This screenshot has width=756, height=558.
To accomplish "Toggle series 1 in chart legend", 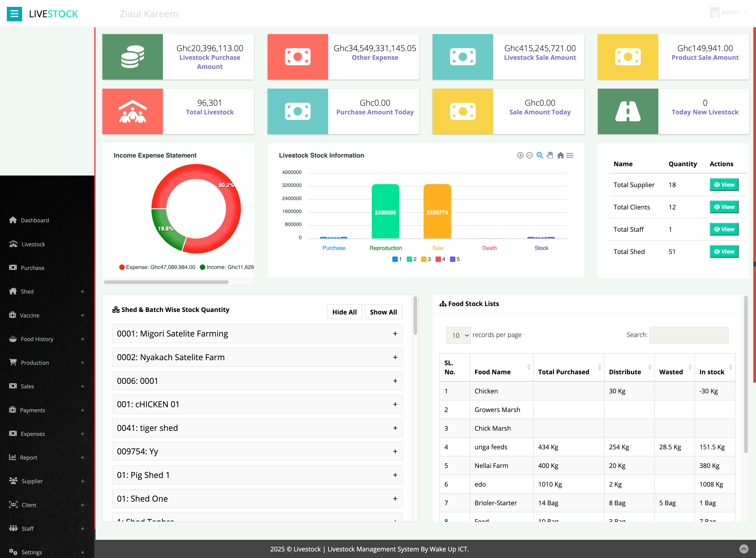I will point(397,259).
